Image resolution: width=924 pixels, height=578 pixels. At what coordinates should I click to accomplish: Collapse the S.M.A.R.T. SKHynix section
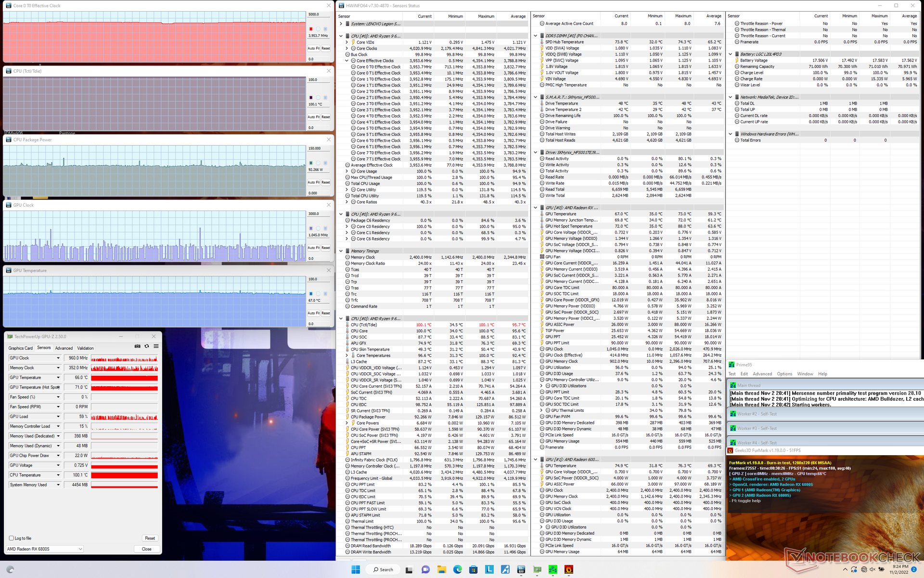pos(536,97)
